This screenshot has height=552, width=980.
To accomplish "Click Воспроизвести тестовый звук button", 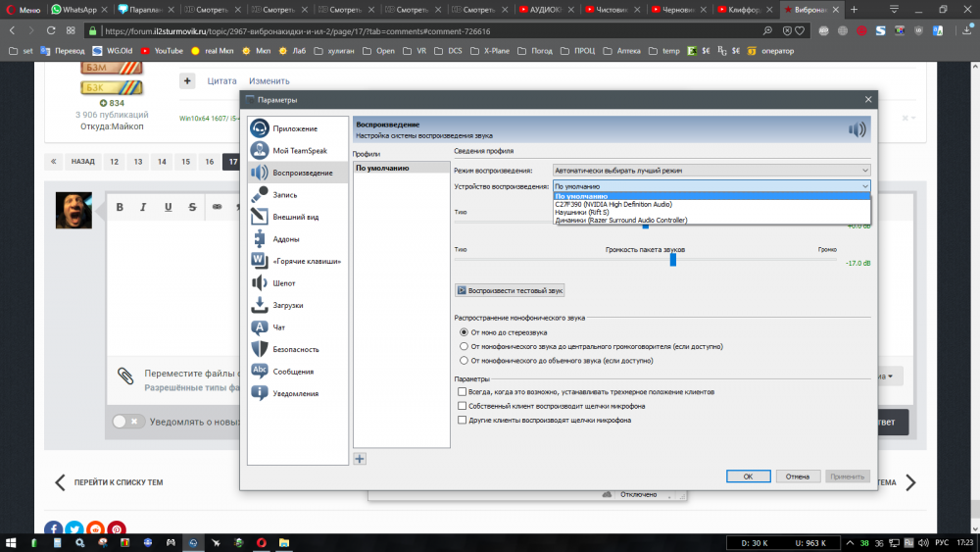I will coord(510,290).
